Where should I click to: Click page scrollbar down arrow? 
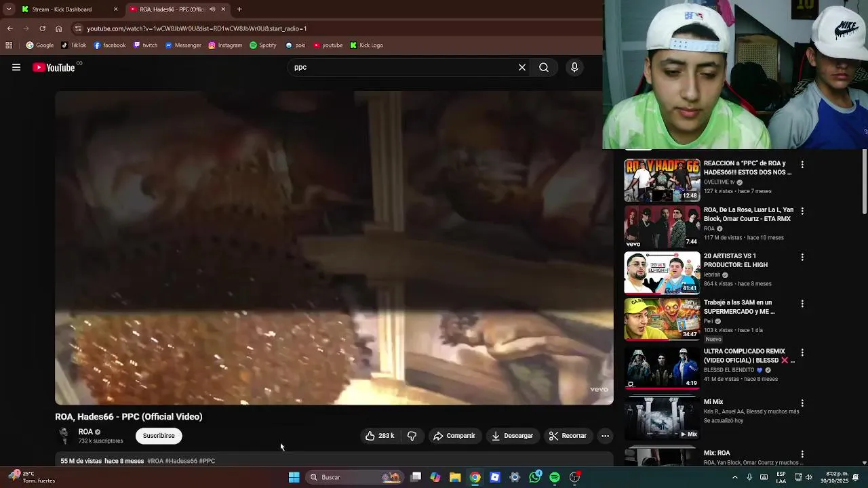pos(864,463)
